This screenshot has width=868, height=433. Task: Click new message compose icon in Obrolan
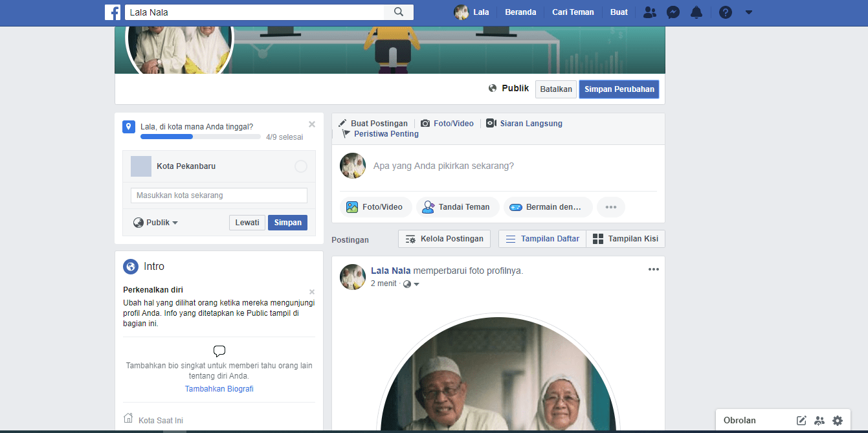coord(801,421)
